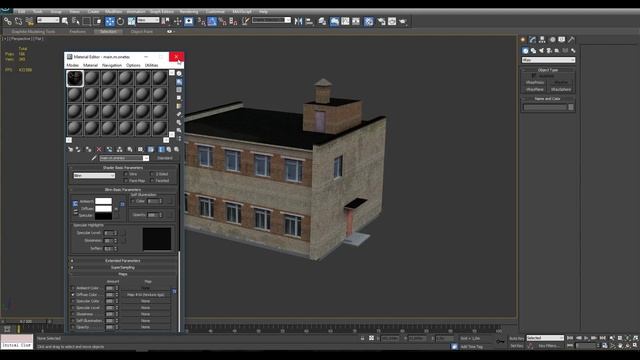The height and width of the screenshot is (360, 640).
Task: Click the render teapot icon
Action: [x=403, y=21]
